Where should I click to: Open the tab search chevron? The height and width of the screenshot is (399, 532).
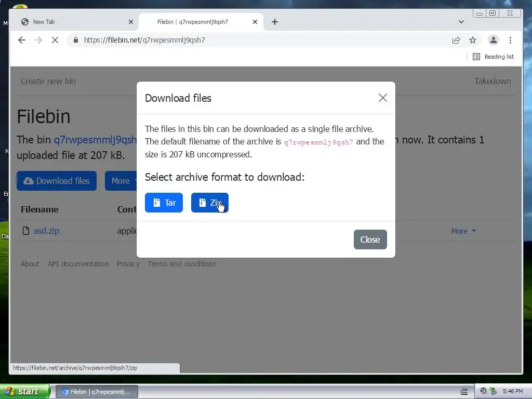(x=461, y=22)
